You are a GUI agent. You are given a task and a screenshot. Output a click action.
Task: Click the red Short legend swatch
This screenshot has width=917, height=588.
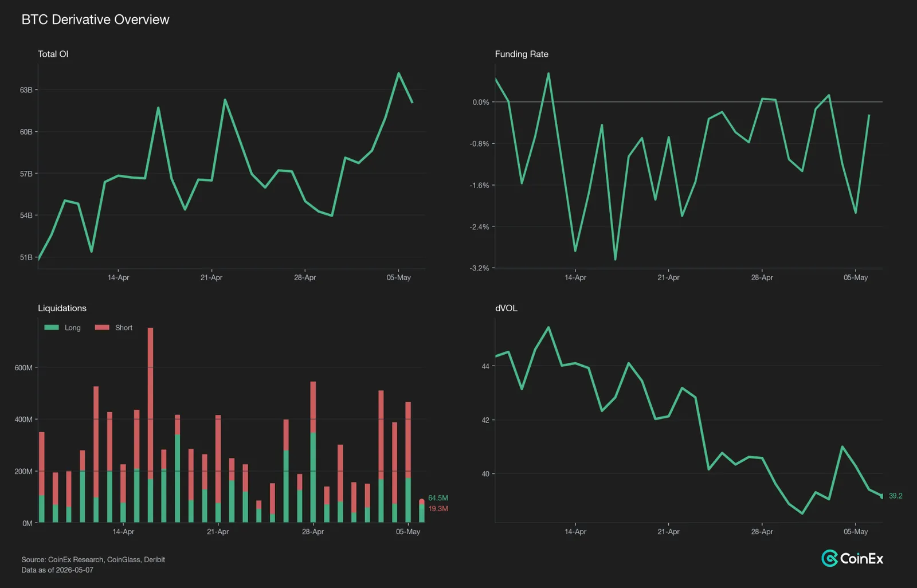coord(102,328)
